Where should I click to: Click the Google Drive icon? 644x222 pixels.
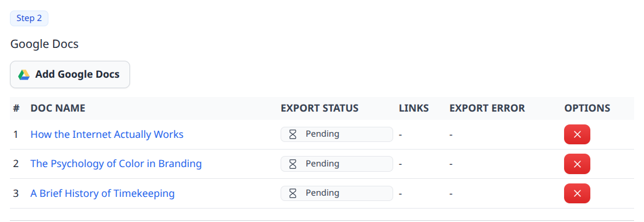24,74
